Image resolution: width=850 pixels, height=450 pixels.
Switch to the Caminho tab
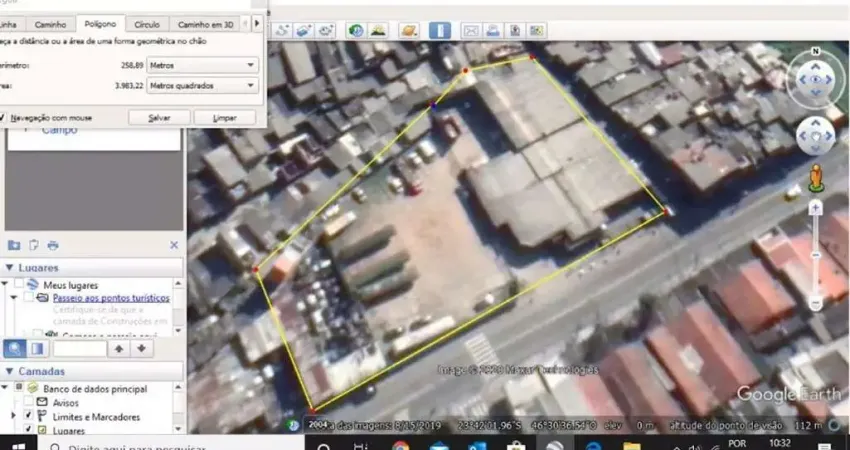50,24
